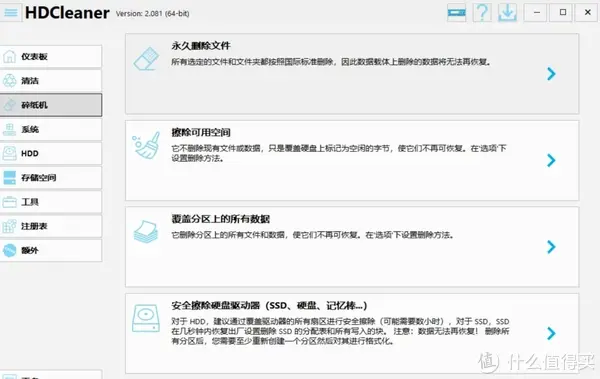Click the 工具 toolbox icon
Image resolution: width=600 pixels, height=379 pixels.
click(x=10, y=202)
